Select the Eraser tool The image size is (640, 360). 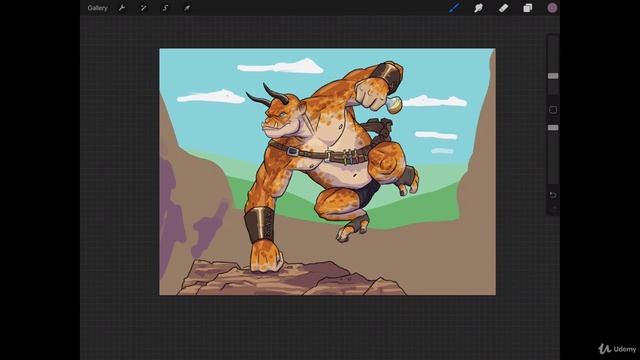pyautogui.click(x=503, y=8)
